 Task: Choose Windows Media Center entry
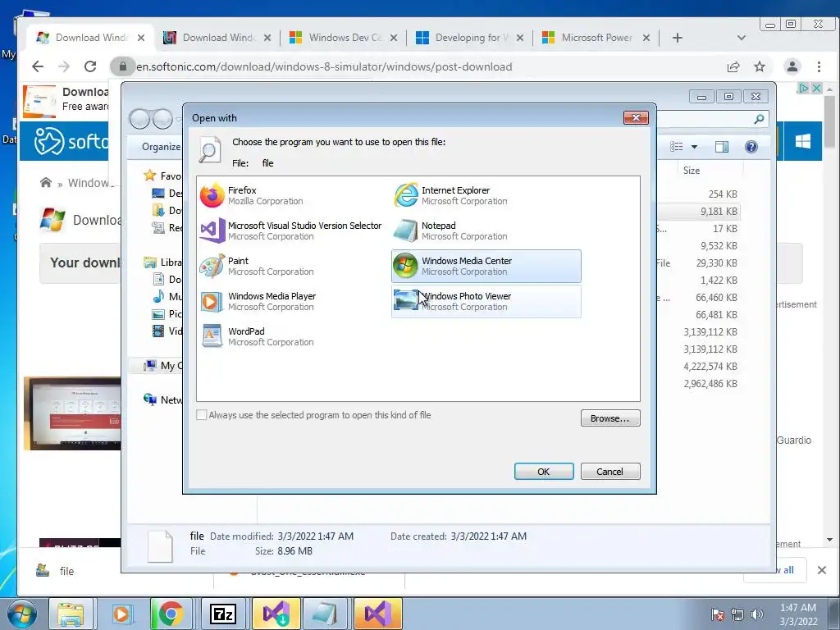click(x=486, y=267)
